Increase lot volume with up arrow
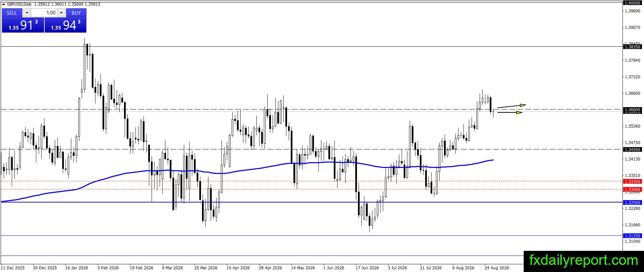The height and width of the screenshot is (272, 644). click(x=61, y=13)
